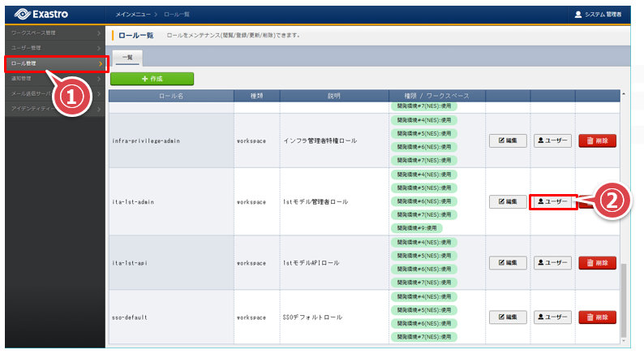Delete the sso-default role
This screenshot has height=354, width=644.
click(x=597, y=317)
